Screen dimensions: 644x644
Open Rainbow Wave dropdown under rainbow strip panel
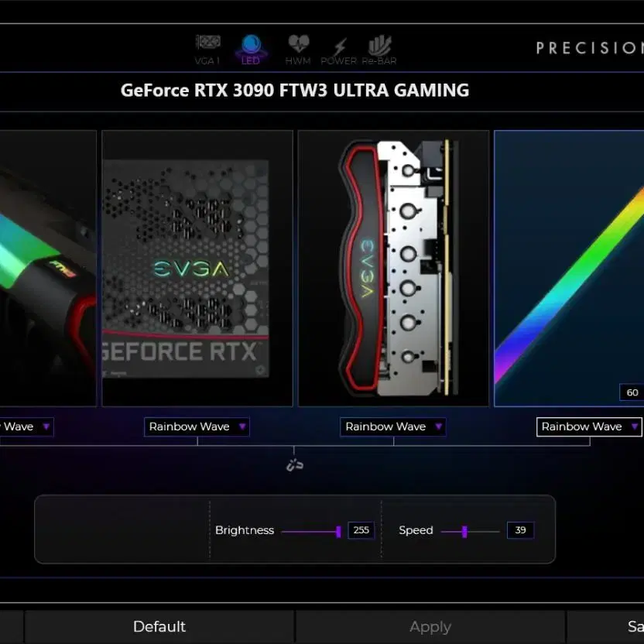pos(589,426)
